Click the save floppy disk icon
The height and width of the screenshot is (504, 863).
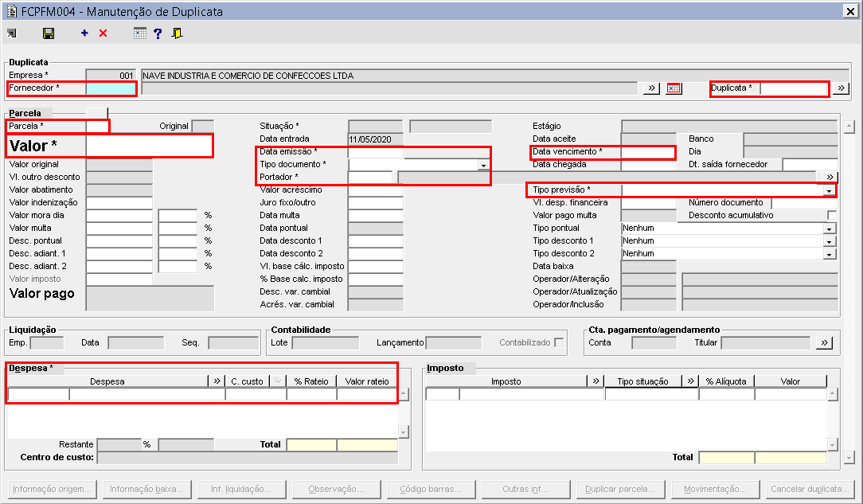click(x=49, y=33)
